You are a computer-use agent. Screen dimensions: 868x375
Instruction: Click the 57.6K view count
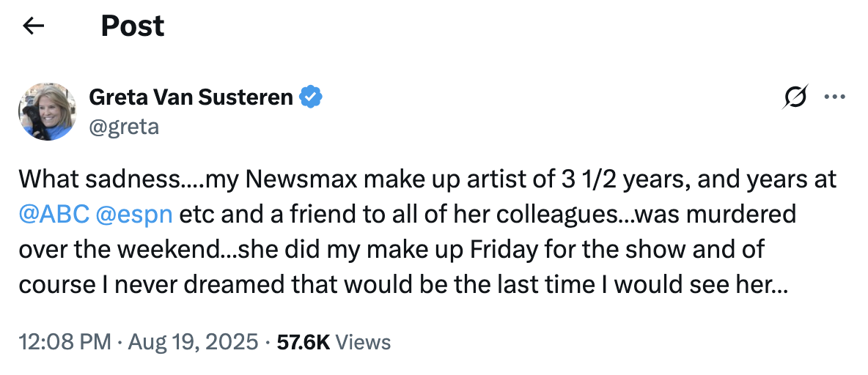(304, 342)
